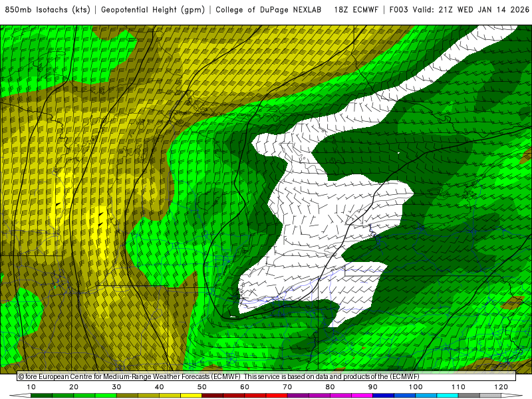Screen dimensions: 532x399
Task: Click the dark blue 90-95 kt colorbar segment
Action: (x=384, y=396)
